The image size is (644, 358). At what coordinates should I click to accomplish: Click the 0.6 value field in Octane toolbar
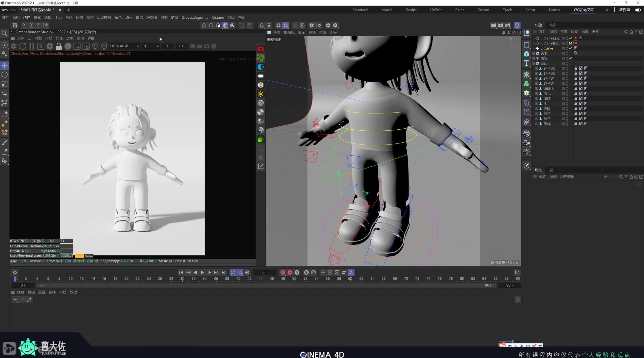click(182, 46)
